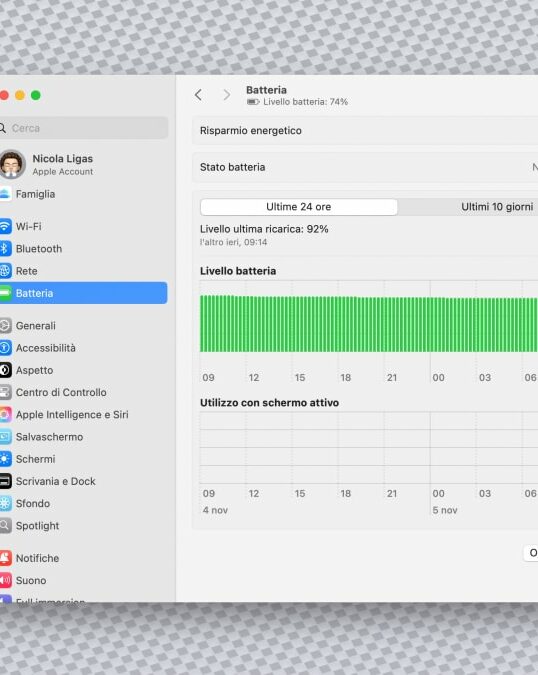Screen dimensions: 538x675
Task: Click the green full-screen window button
Action: pos(36,95)
